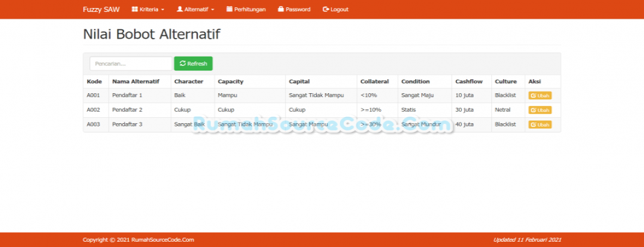This screenshot has height=247, width=644.
Task: Click the 40 juta cashflow value
Action: point(465,124)
